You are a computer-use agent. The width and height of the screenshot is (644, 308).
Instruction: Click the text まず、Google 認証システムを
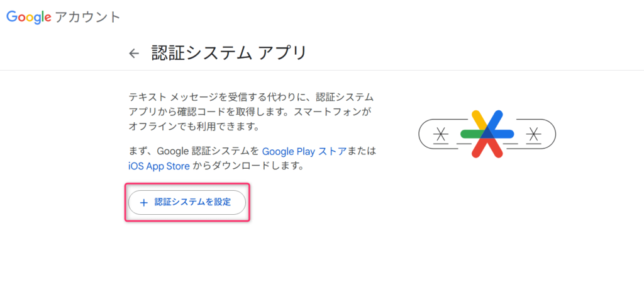pyautogui.click(x=194, y=151)
